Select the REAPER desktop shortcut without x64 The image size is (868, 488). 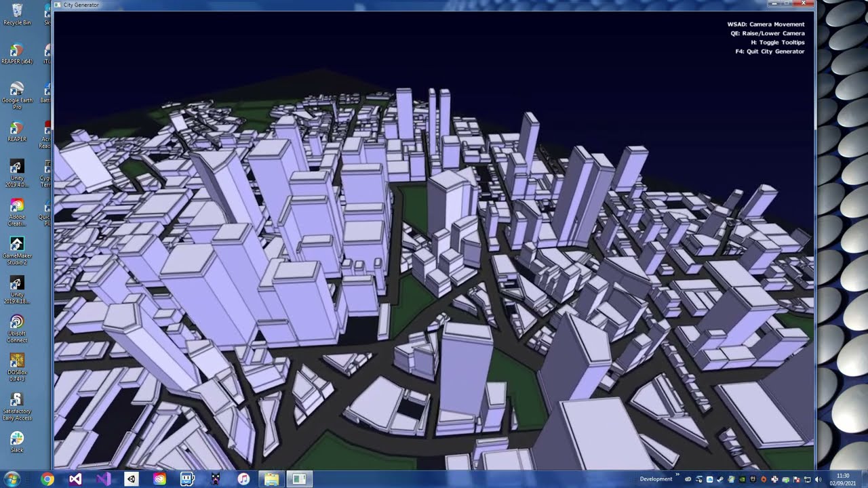(x=17, y=131)
